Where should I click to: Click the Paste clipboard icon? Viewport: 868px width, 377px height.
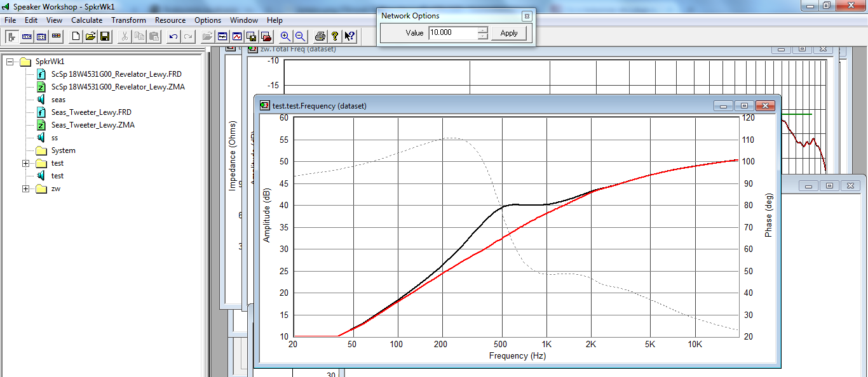(153, 36)
